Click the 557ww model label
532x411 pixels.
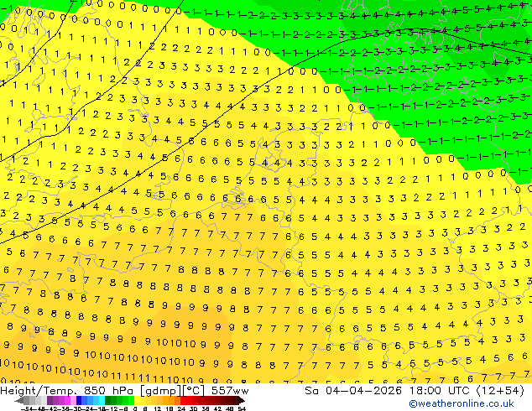(230, 391)
